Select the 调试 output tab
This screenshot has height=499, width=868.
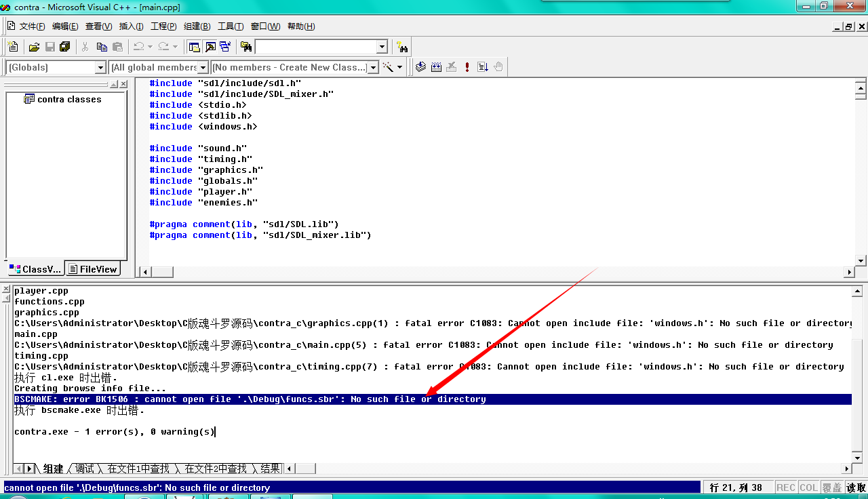click(85, 468)
